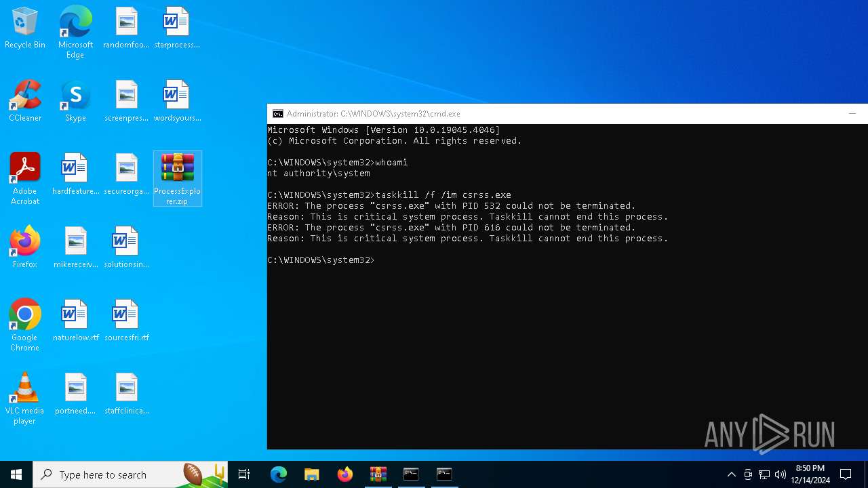Open Task View from the taskbar
The height and width of the screenshot is (488, 868).
tap(244, 474)
